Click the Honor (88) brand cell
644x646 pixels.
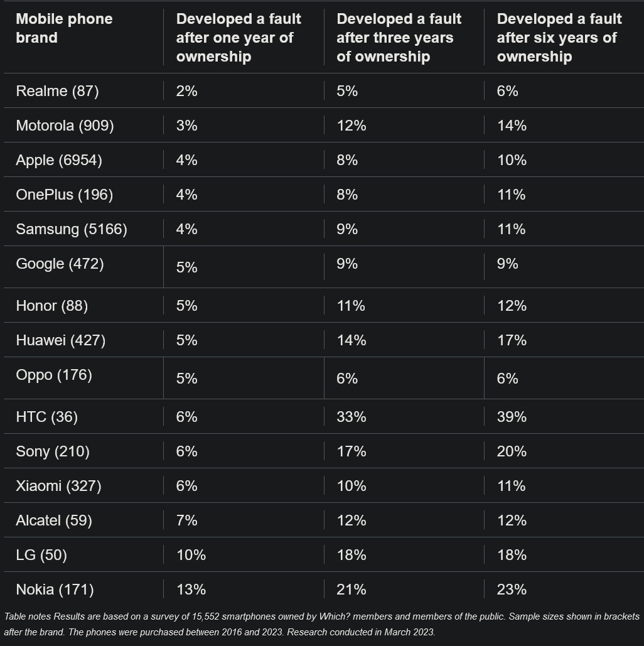tap(52, 306)
